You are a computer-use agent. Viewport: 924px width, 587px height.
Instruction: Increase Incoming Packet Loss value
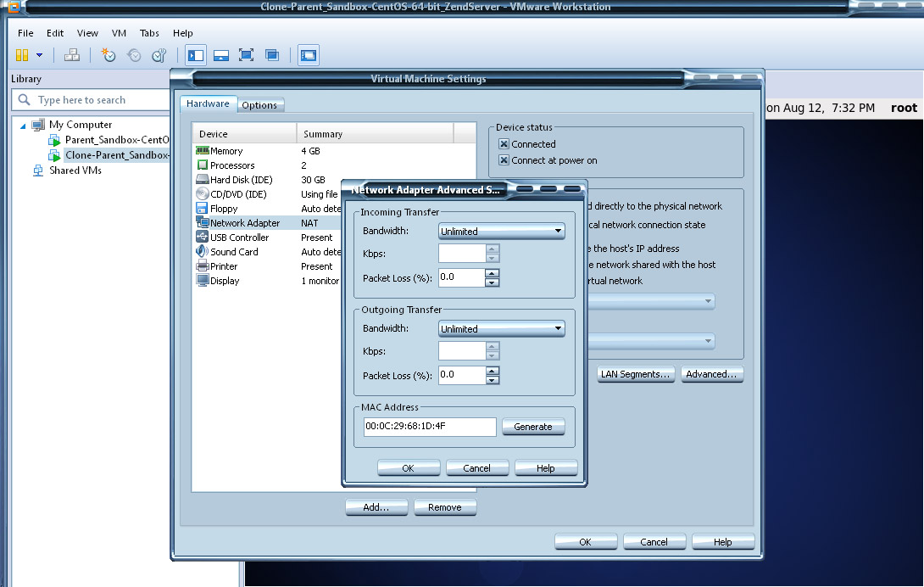(493, 273)
